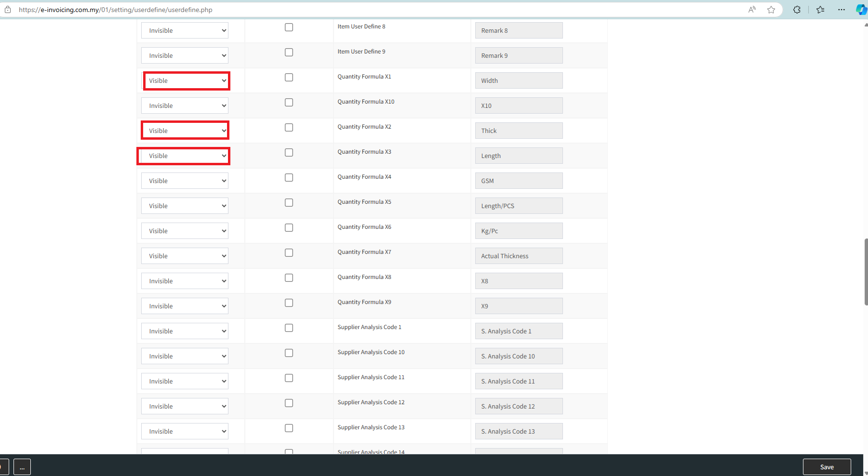Click the Read aloud icon in address bar

pos(752,10)
